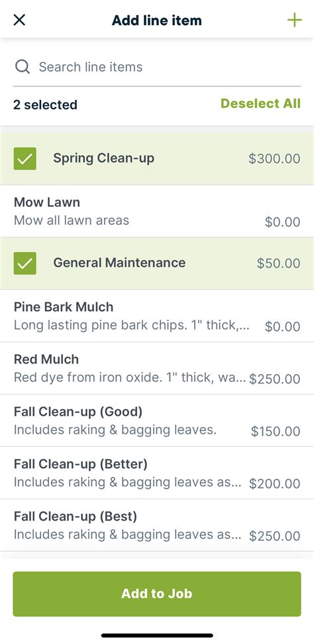The image size is (314, 644).
Task: Select Fall Clean-up (Better)
Action: tap(157, 473)
